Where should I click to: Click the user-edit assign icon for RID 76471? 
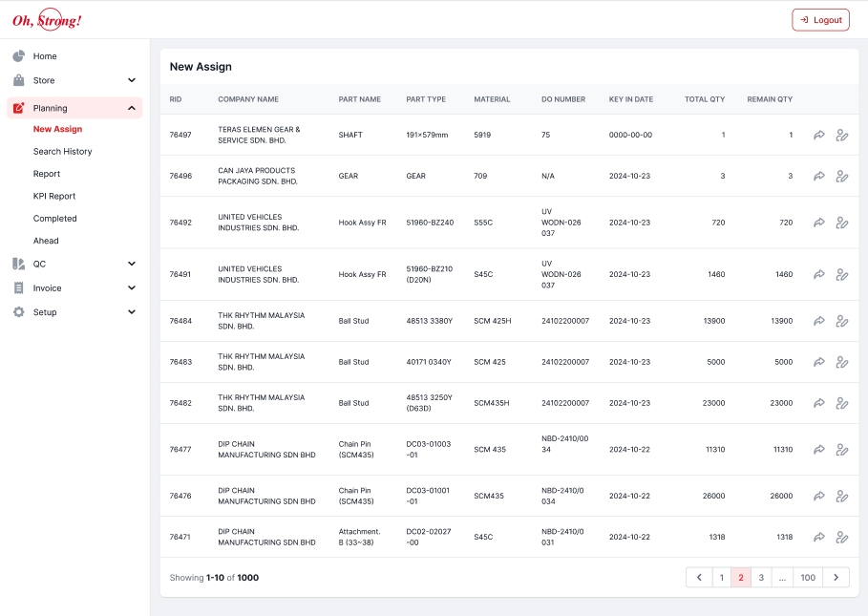pyautogui.click(x=841, y=538)
